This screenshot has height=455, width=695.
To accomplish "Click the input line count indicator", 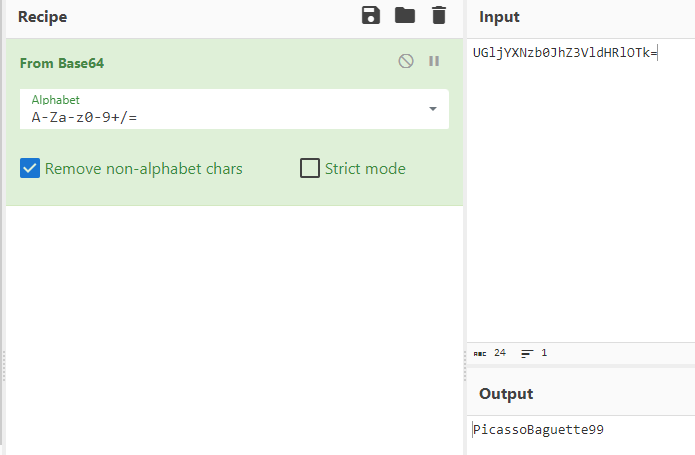I will coord(535,353).
